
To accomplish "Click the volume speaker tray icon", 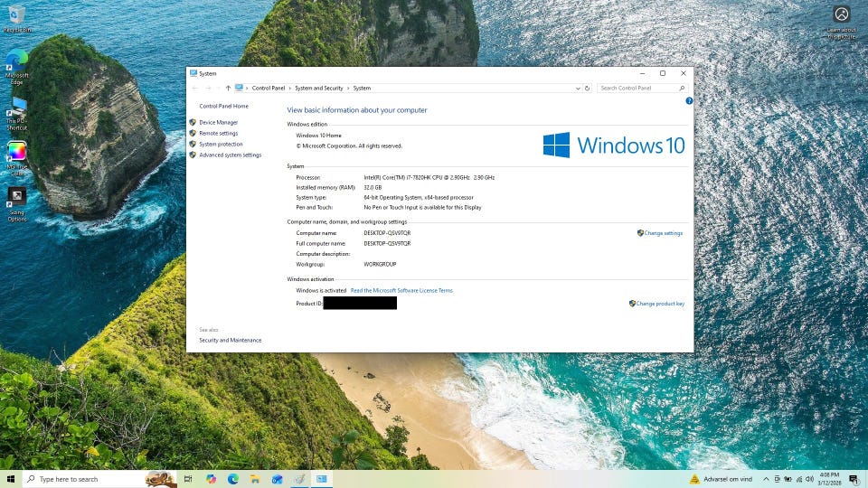I will coord(809,479).
